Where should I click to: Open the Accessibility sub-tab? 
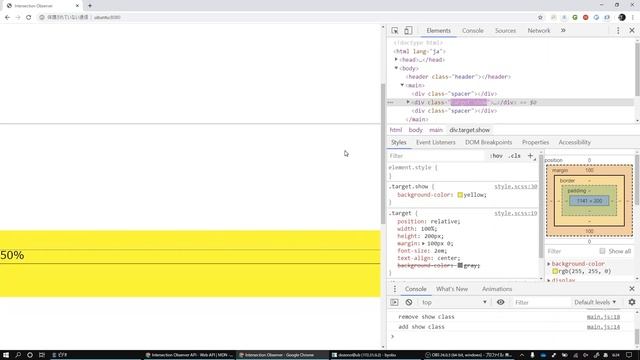574,142
